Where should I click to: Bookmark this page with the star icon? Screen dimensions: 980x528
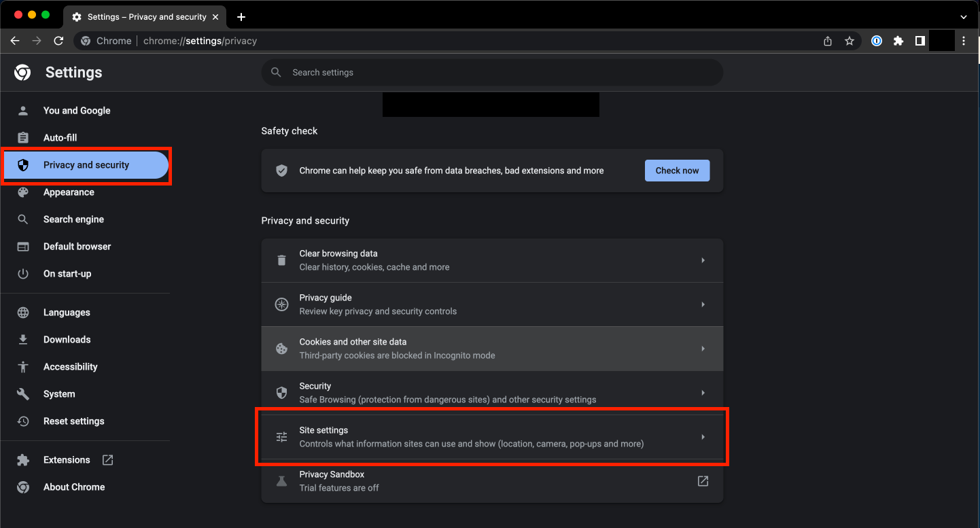tap(850, 41)
